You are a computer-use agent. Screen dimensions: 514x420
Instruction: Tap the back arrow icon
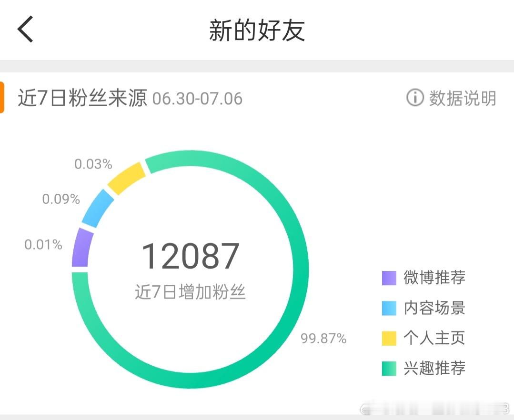pos(25,29)
